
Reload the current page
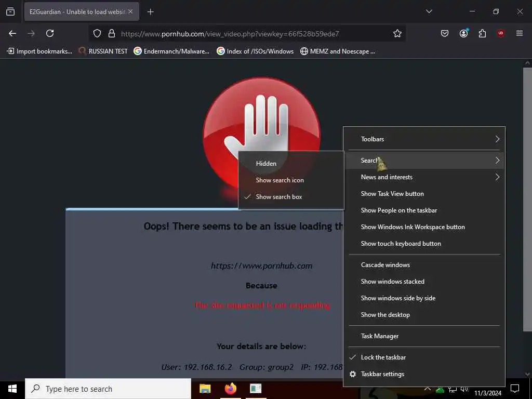50,33
